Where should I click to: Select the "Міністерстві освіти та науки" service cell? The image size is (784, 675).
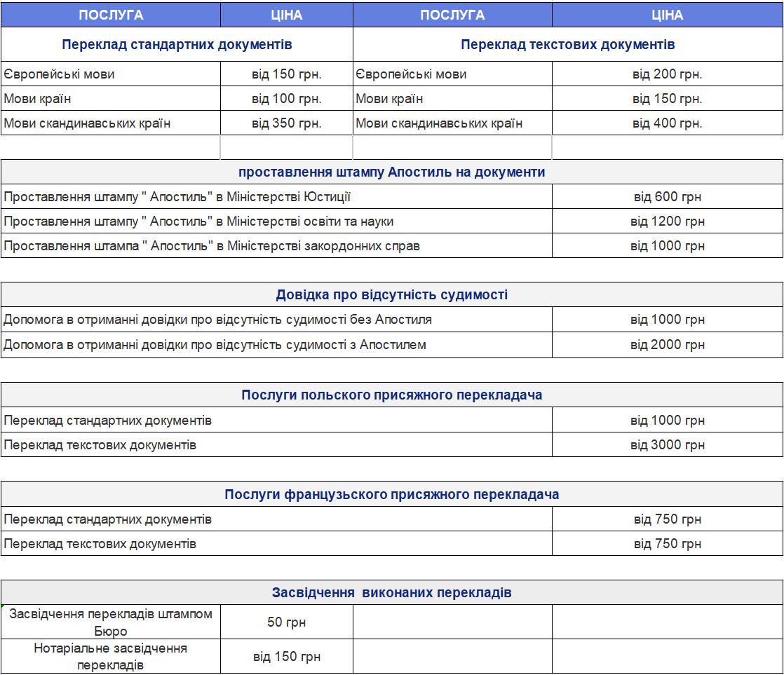point(198,221)
